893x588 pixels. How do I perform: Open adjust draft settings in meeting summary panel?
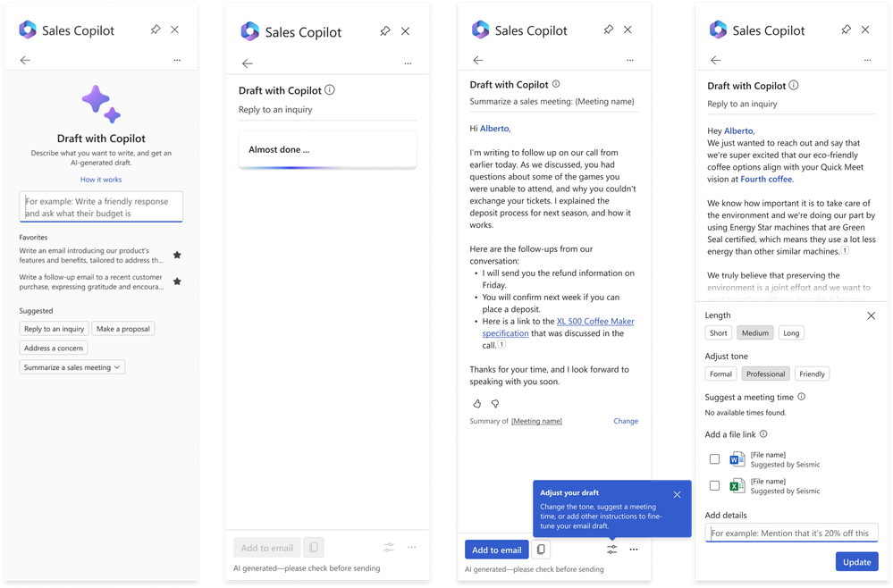point(611,550)
